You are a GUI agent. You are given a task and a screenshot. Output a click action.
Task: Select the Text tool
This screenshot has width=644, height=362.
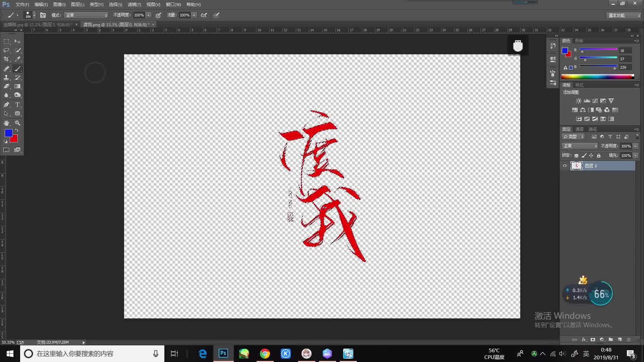(x=17, y=105)
